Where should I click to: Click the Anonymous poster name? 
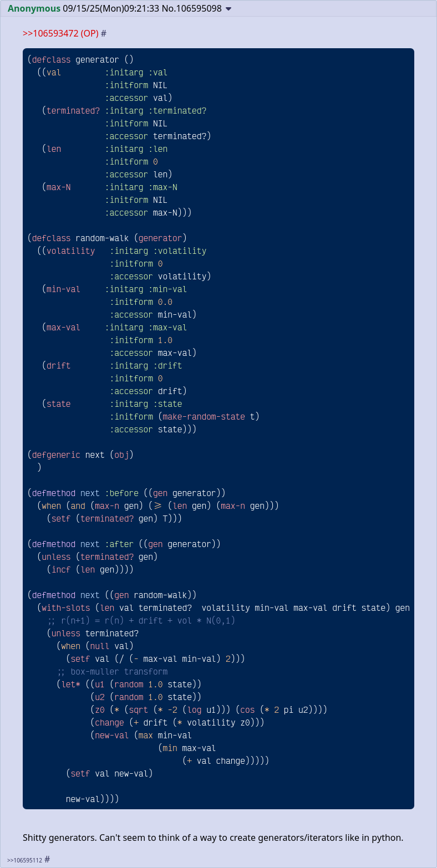point(34,9)
